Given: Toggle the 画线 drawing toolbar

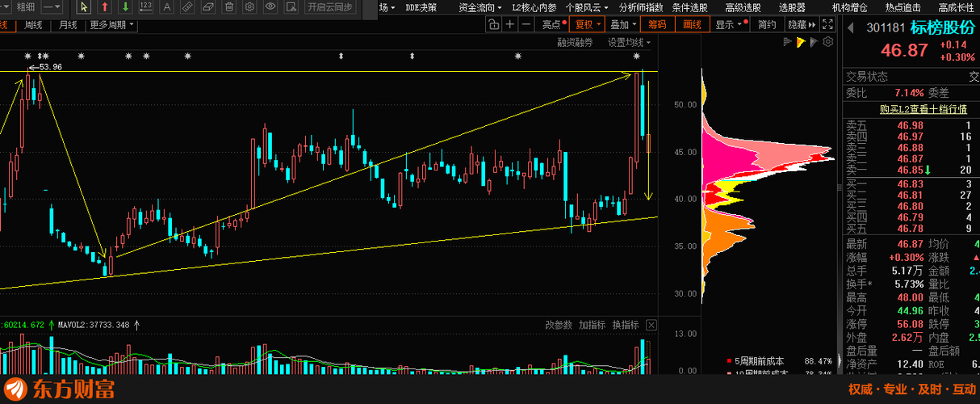Looking at the screenshot, I should click(692, 24).
